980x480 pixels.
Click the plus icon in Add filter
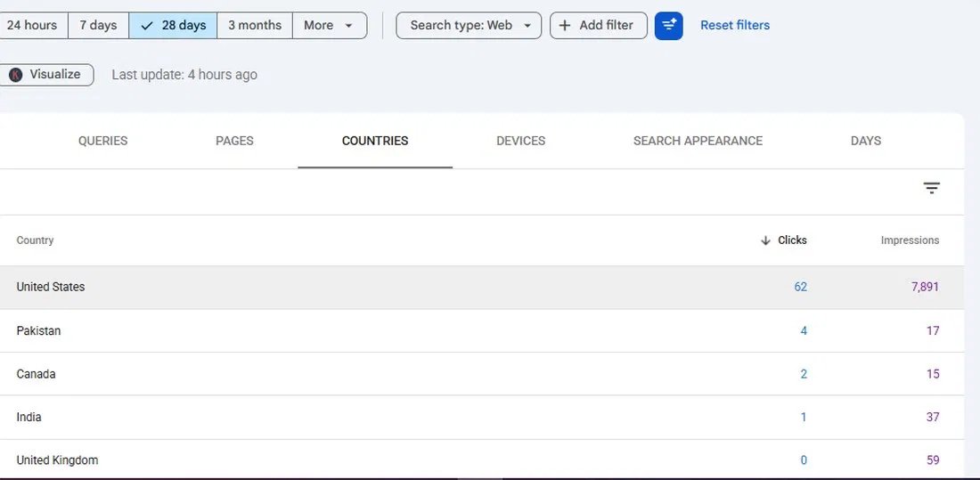pyautogui.click(x=565, y=25)
